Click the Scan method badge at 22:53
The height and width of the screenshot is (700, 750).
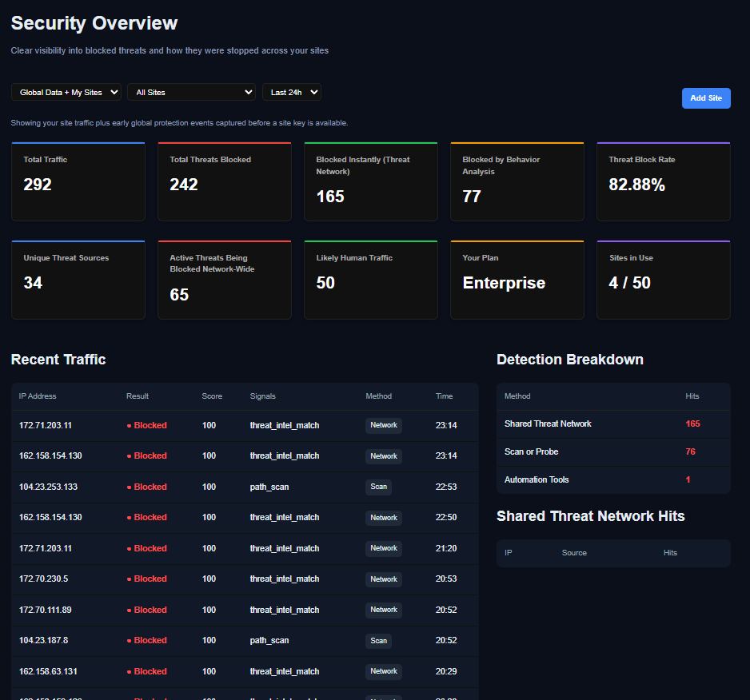(378, 487)
